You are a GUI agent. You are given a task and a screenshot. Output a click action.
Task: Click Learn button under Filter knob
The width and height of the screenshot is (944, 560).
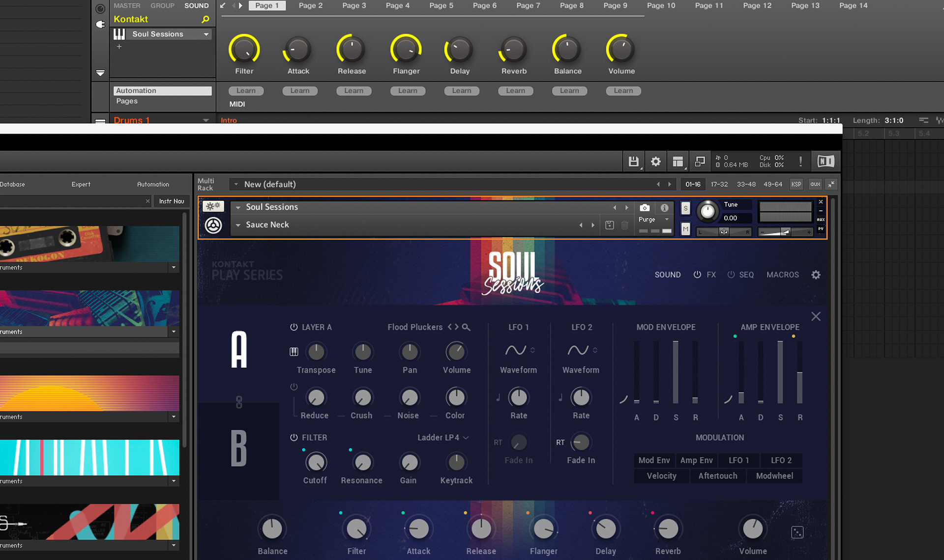pyautogui.click(x=245, y=90)
